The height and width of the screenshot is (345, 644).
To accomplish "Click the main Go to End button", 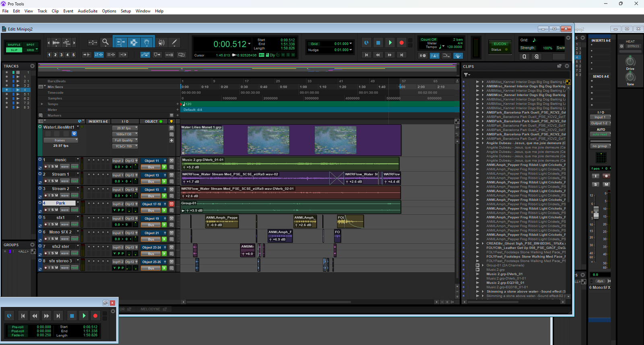I will tap(401, 55).
